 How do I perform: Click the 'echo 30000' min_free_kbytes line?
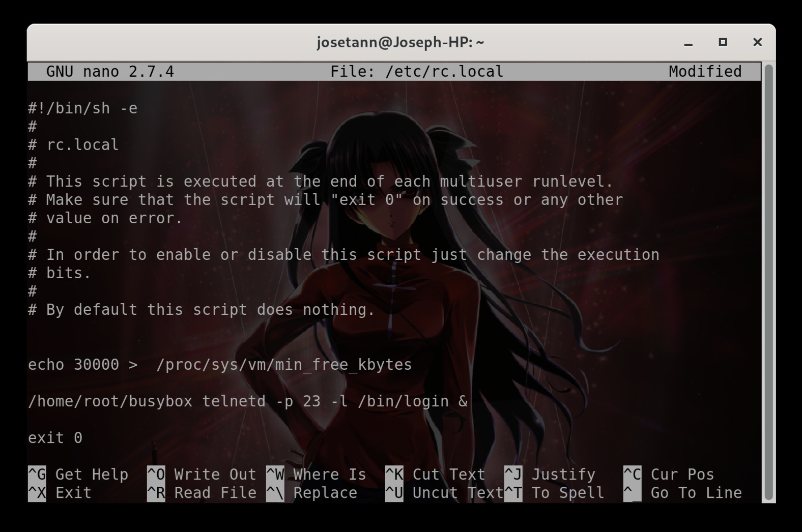220,365
